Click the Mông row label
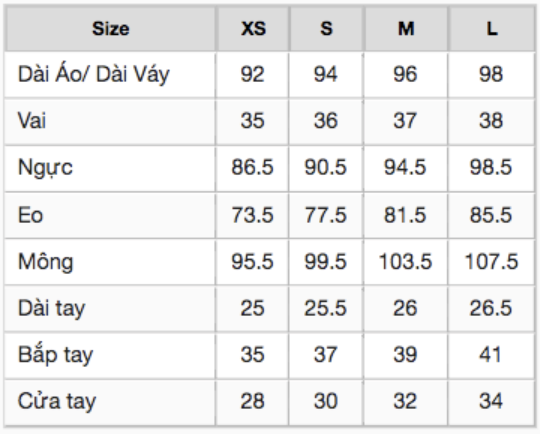This screenshot has height=434, width=540. point(45,261)
